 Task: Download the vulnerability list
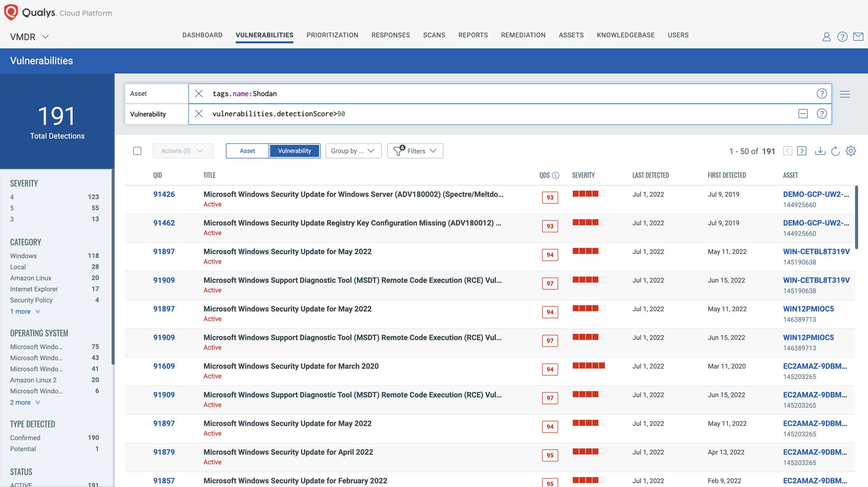[820, 151]
